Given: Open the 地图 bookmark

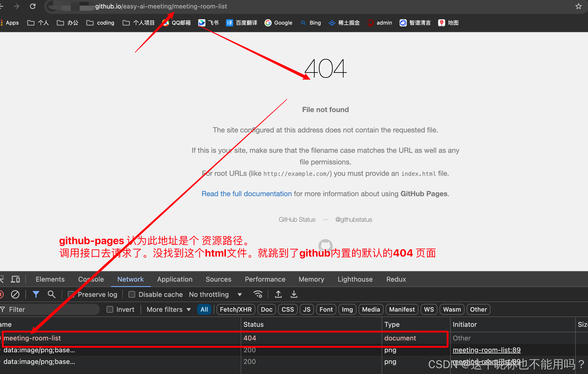Looking at the screenshot, I should coord(448,23).
